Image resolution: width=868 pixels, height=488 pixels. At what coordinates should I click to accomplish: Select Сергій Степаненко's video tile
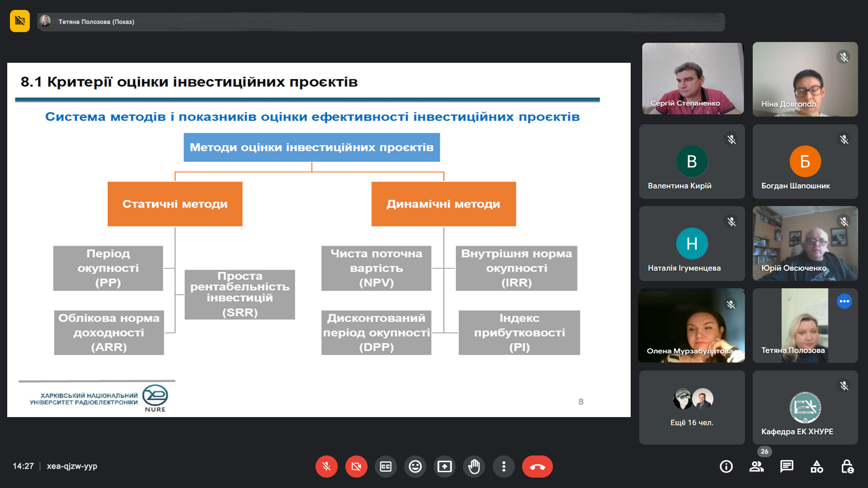pos(692,79)
